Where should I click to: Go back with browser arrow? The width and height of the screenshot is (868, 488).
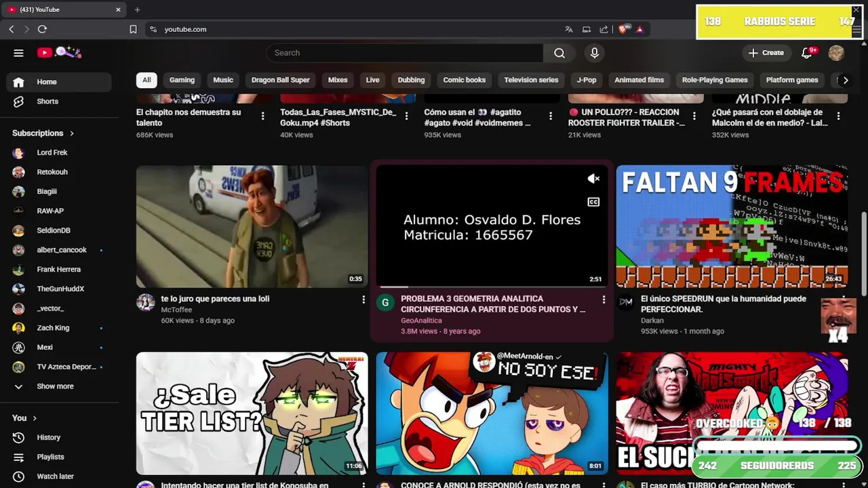click(11, 29)
